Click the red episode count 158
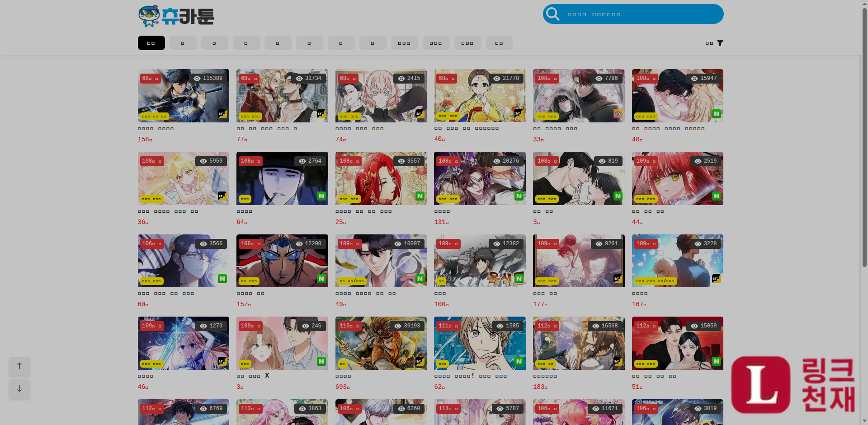Screen dimensions: 868x425 145,140
